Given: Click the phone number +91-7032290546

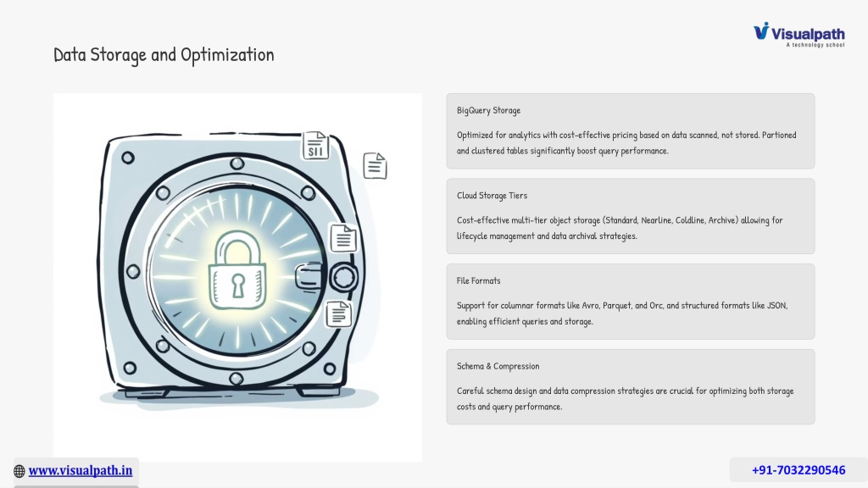Looking at the screenshot, I should (798, 469).
